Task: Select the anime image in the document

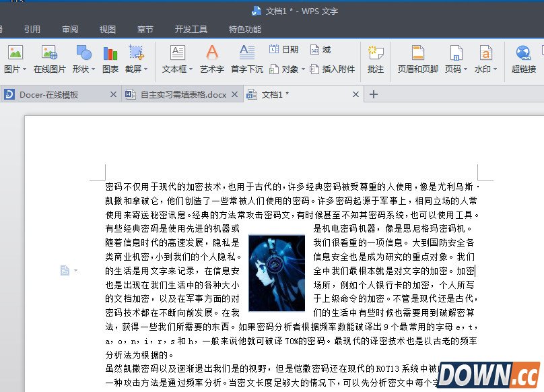Action: click(x=277, y=271)
